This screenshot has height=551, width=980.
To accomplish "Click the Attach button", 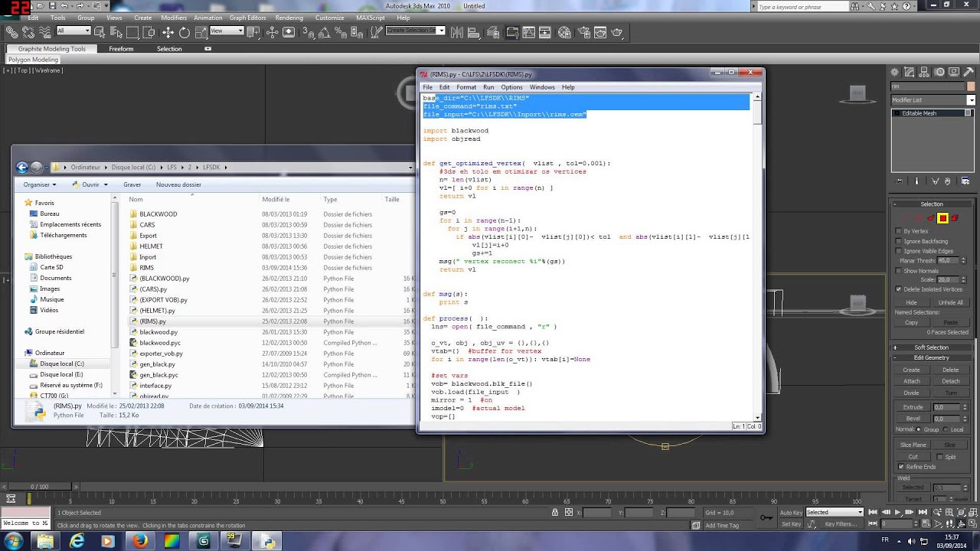I will tap(911, 381).
